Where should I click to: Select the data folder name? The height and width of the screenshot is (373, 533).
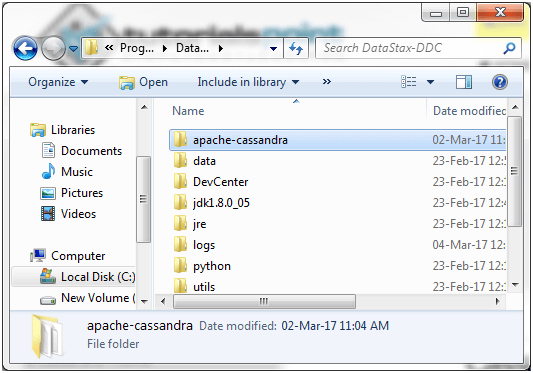(204, 161)
